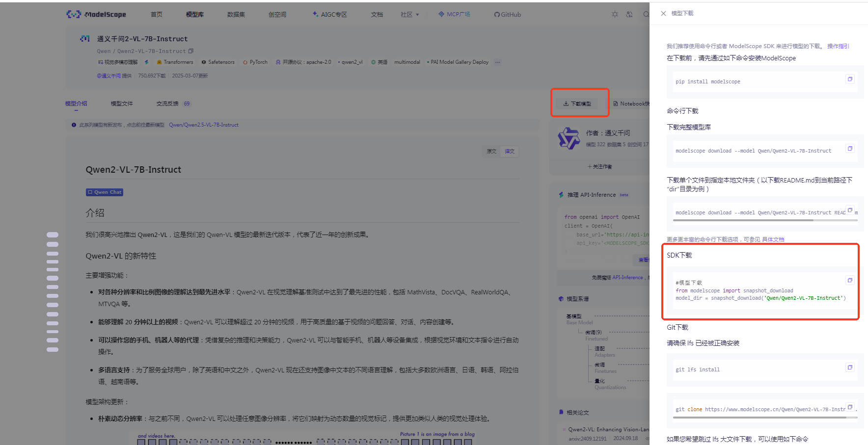Close the 模型下载 side panel

tap(663, 14)
